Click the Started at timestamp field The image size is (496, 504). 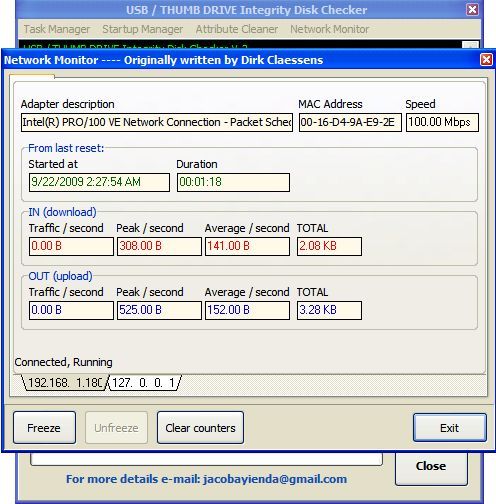[99, 182]
